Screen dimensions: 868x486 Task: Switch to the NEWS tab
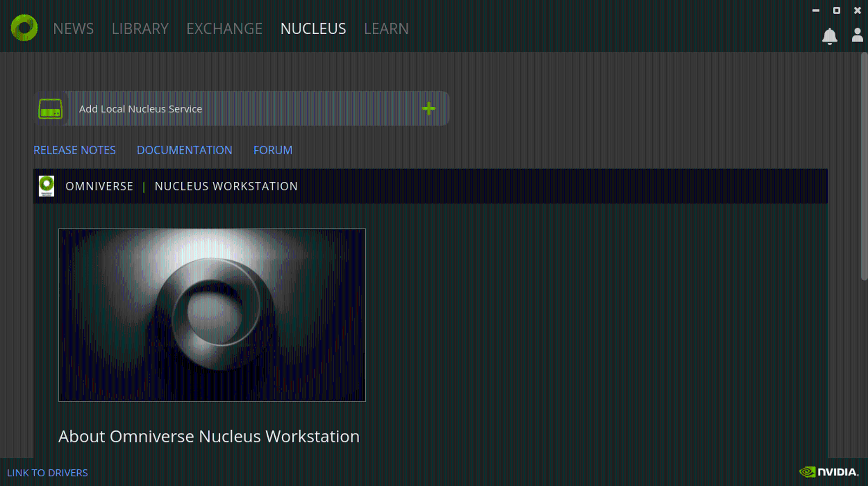click(x=73, y=29)
